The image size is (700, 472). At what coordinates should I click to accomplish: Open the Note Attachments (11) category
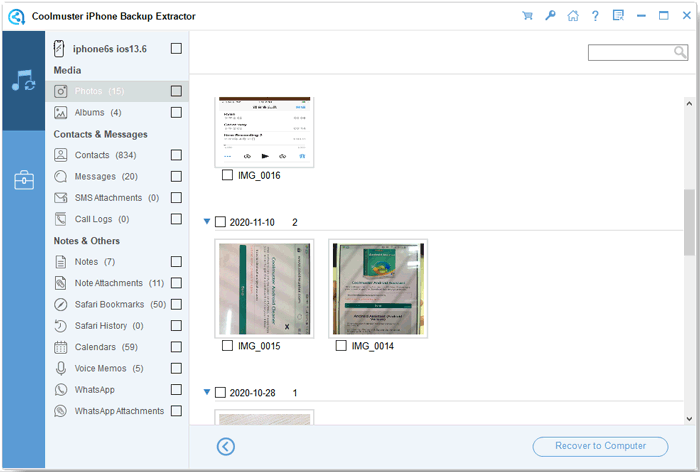click(x=119, y=283)
